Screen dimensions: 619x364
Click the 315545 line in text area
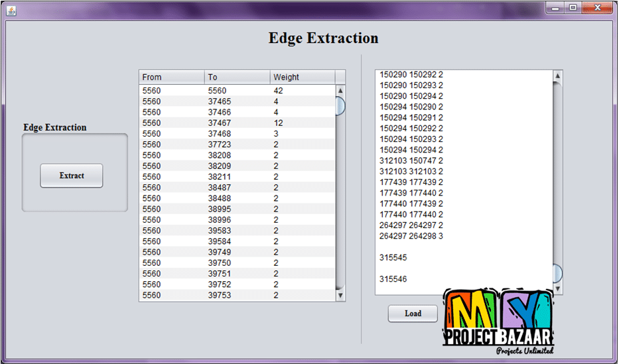click(x=393, y=257)
